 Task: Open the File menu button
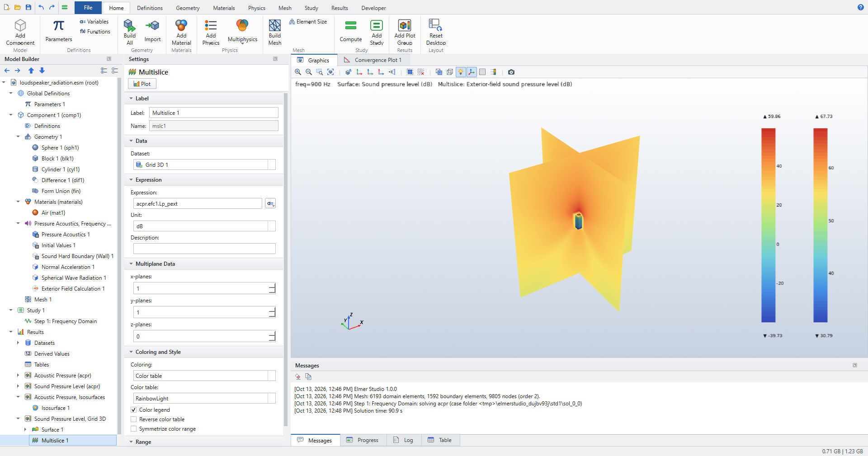(x=88, y=8)
